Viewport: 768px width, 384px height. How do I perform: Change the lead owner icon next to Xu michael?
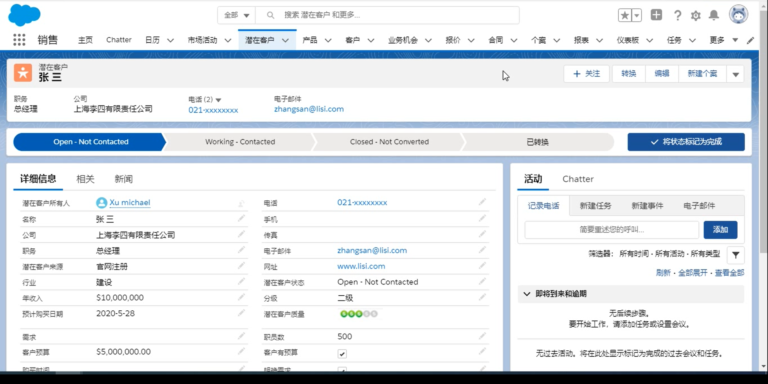tap(241, 203)
